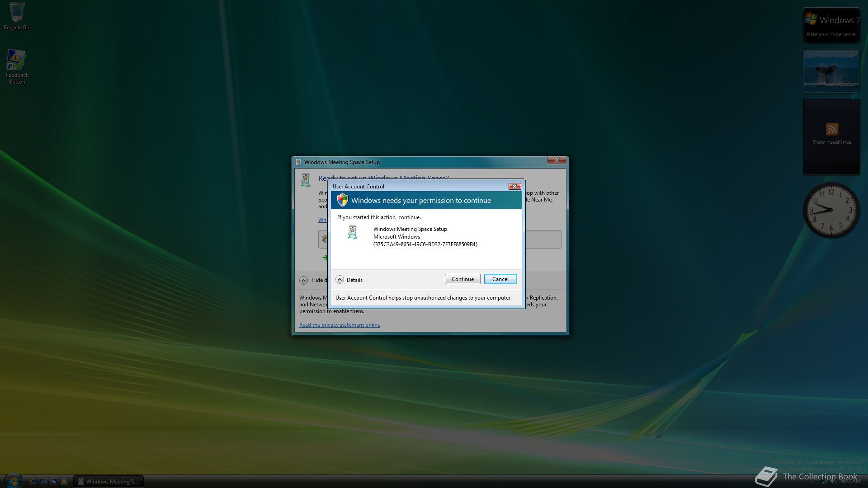Click the orange RSS feed icon
Screen dimensions: 868x488
(x=832, y=129)
